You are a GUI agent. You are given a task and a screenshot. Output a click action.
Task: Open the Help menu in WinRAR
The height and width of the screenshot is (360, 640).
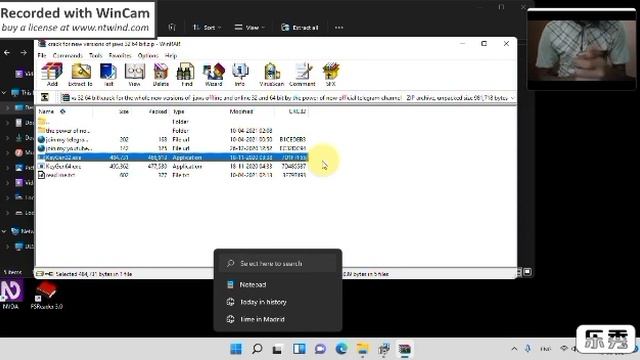tap(171, 55)
